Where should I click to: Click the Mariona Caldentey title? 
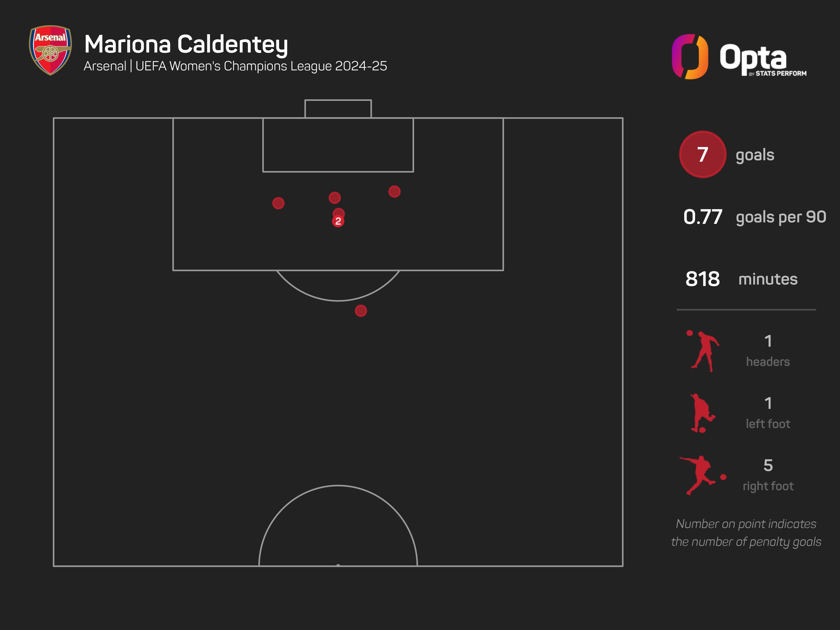pos(186,45)
